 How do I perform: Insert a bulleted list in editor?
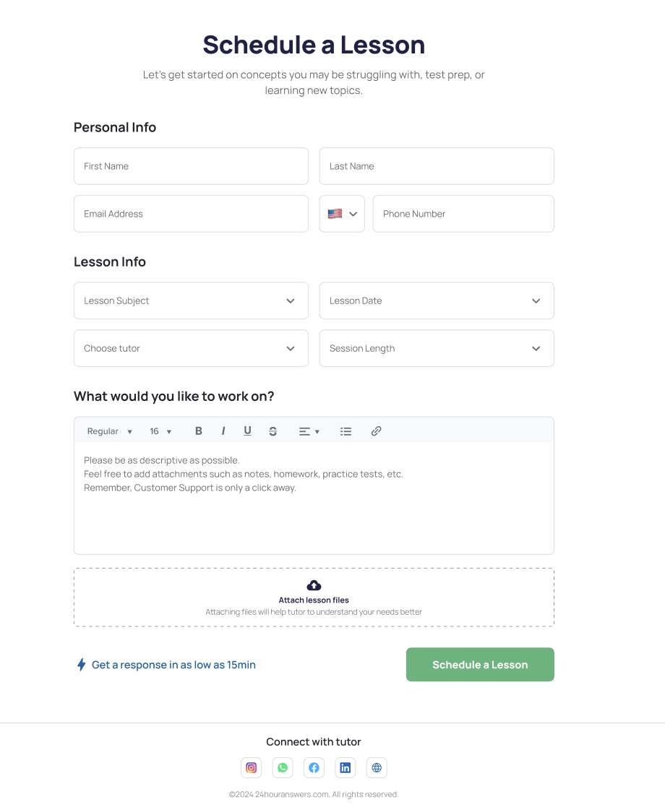346,431
